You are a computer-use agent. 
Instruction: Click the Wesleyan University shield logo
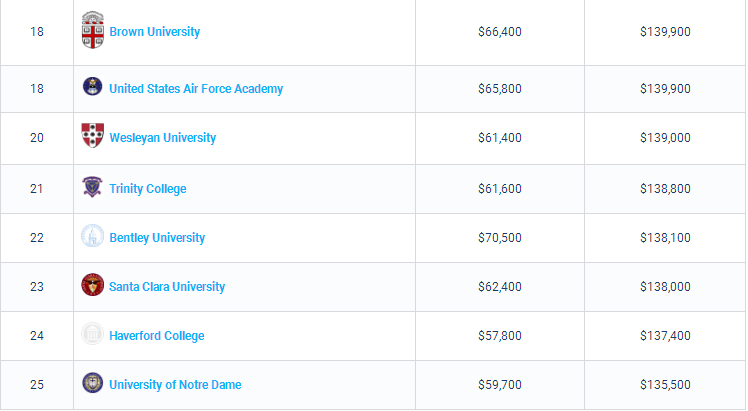coord(93,135)
